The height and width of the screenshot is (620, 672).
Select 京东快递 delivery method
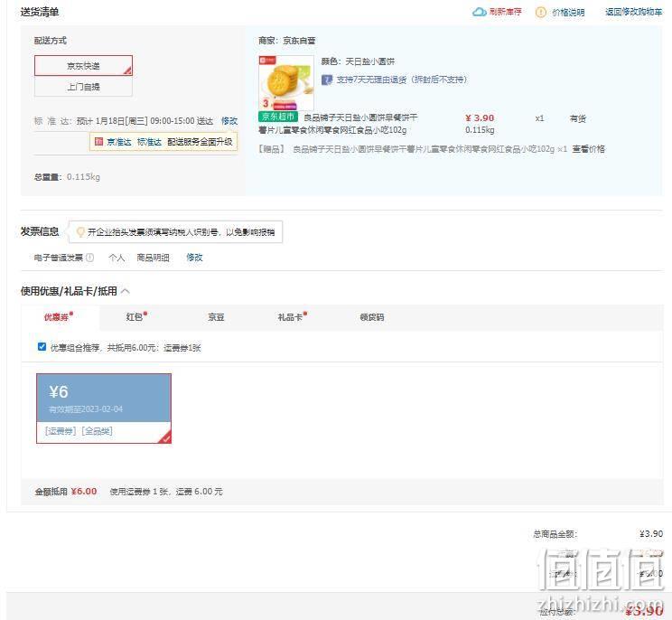[x=84, y=66]
